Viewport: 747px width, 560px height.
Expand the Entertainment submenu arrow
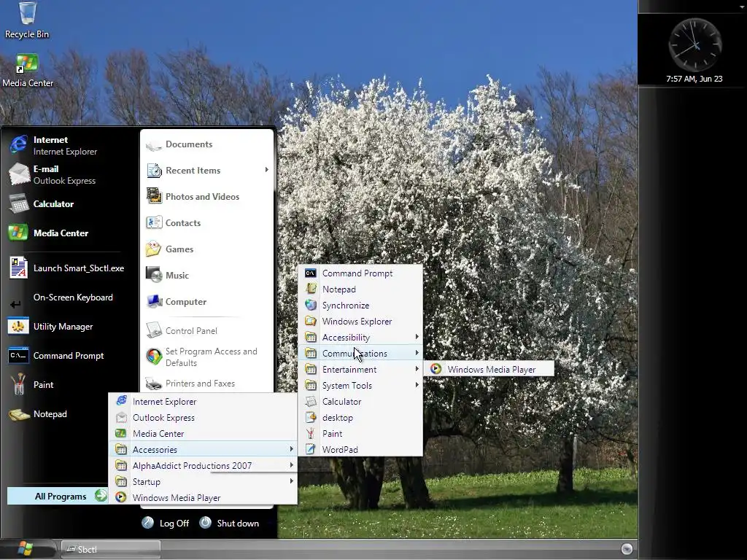[x=417, y=369]
